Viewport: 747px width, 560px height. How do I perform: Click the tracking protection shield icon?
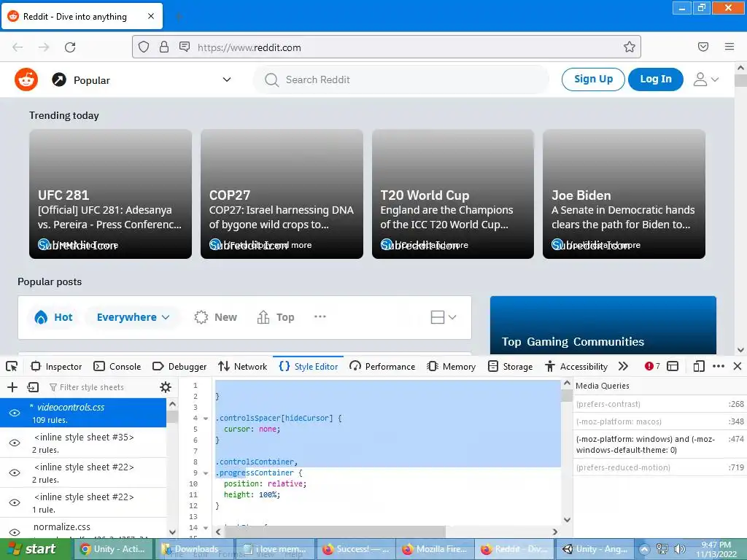144,47
